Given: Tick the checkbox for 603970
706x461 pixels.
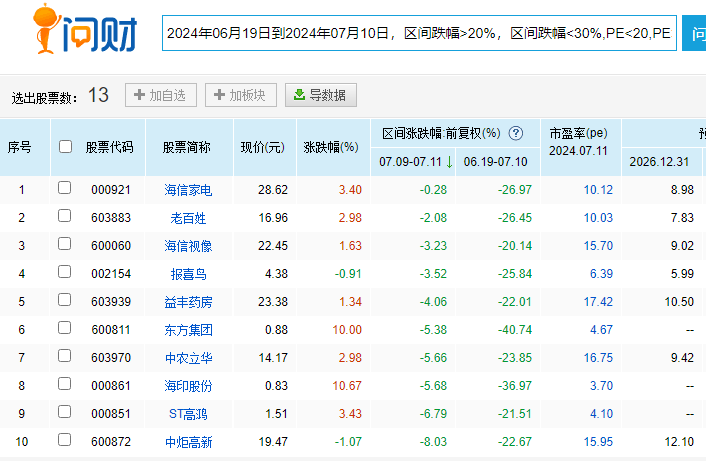Looking at the screenshot, I should click(x=64, y=356).
